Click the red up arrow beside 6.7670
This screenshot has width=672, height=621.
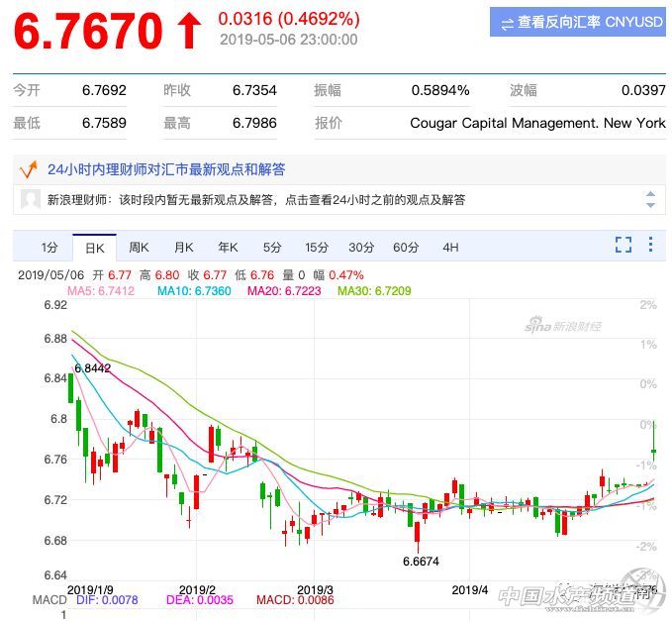pyautogui.click(x=188, y=32)
